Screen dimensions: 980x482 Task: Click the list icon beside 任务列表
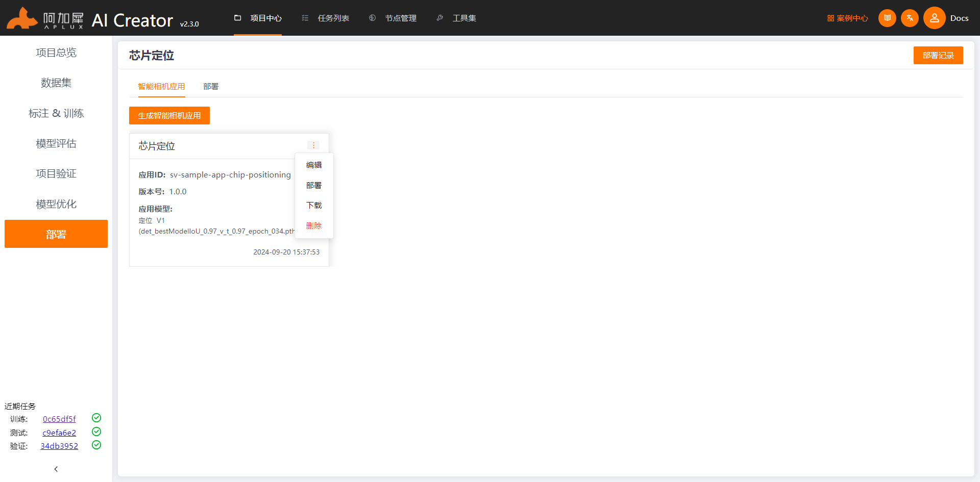(305, 18)
